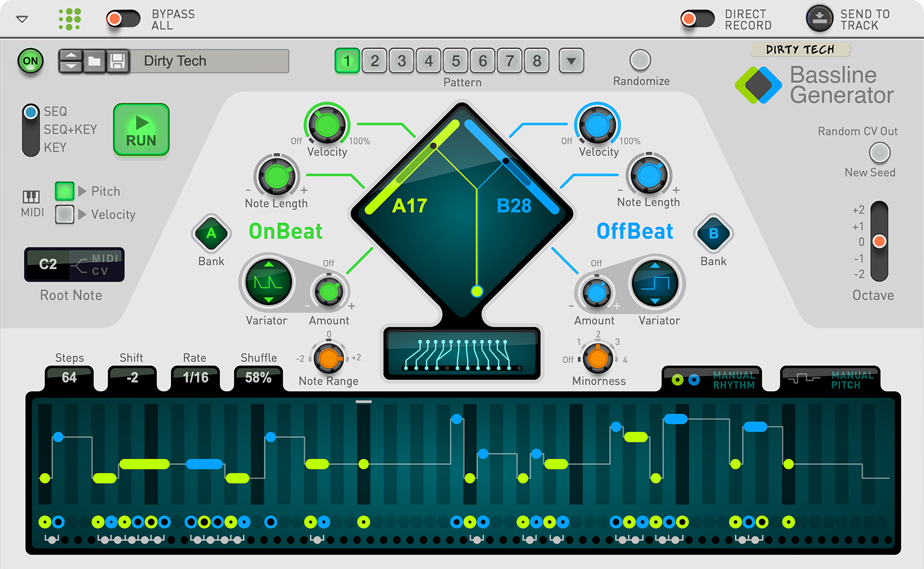Save the Dirty Tech patch
Screen dimensions: 924x569
[x=117, y=61]
